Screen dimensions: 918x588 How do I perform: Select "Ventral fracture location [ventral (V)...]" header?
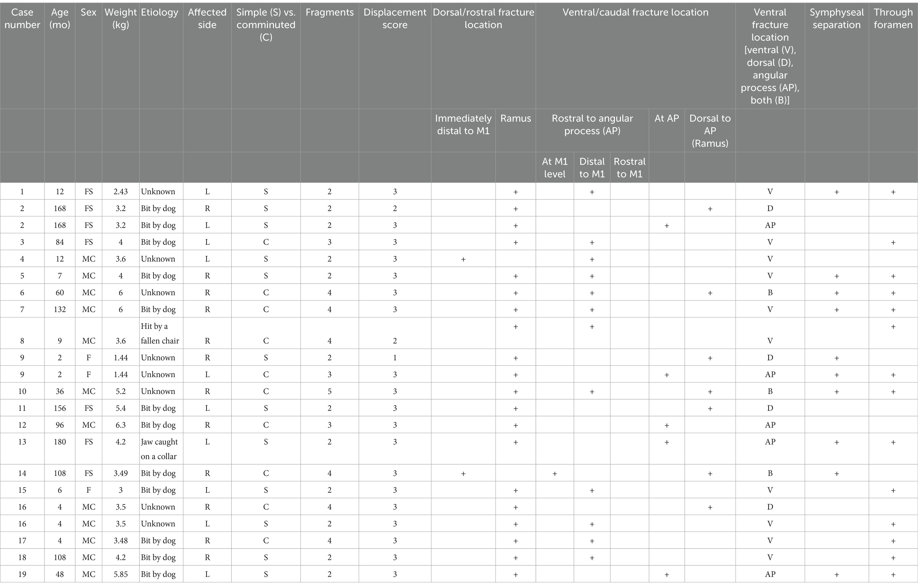coord(770,56)
